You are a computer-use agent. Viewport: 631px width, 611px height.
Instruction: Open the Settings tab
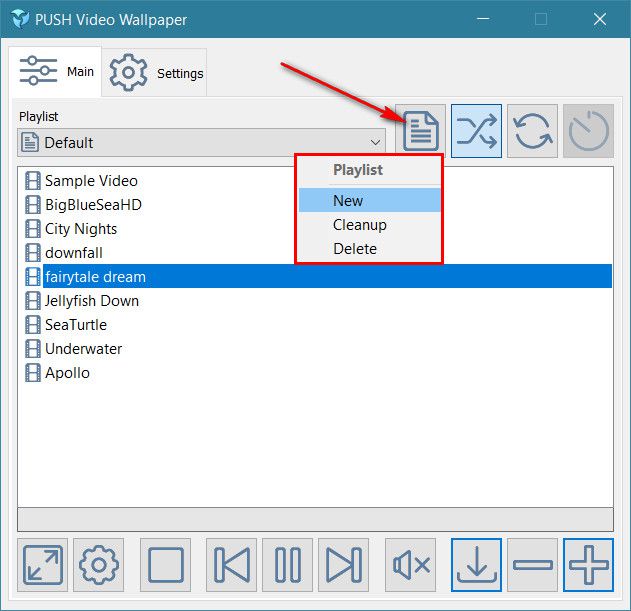tap(155, 73)
